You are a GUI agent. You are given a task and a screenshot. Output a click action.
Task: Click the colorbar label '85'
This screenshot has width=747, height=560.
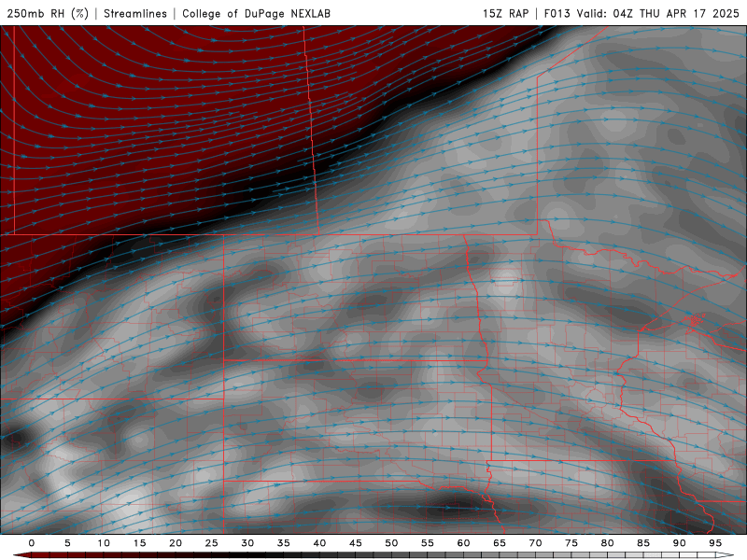coord(643,543)
